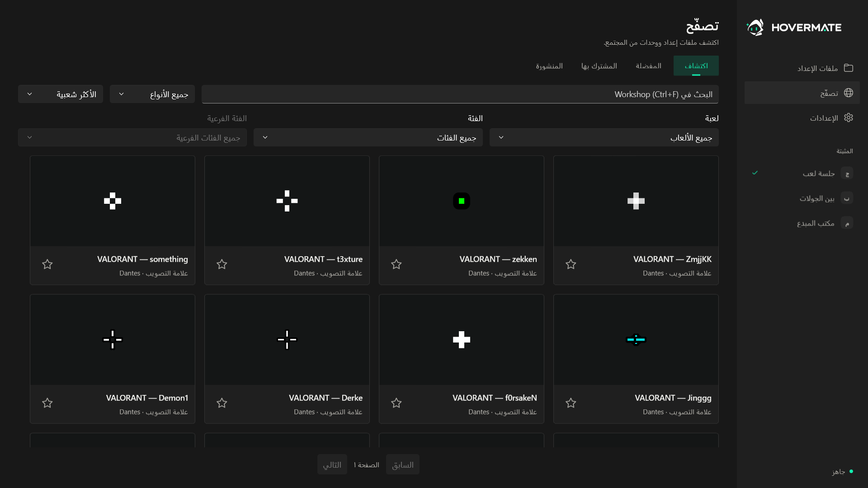
Task: Open the الأكثر شعبية sort dropdown
Action: point(61,94)
